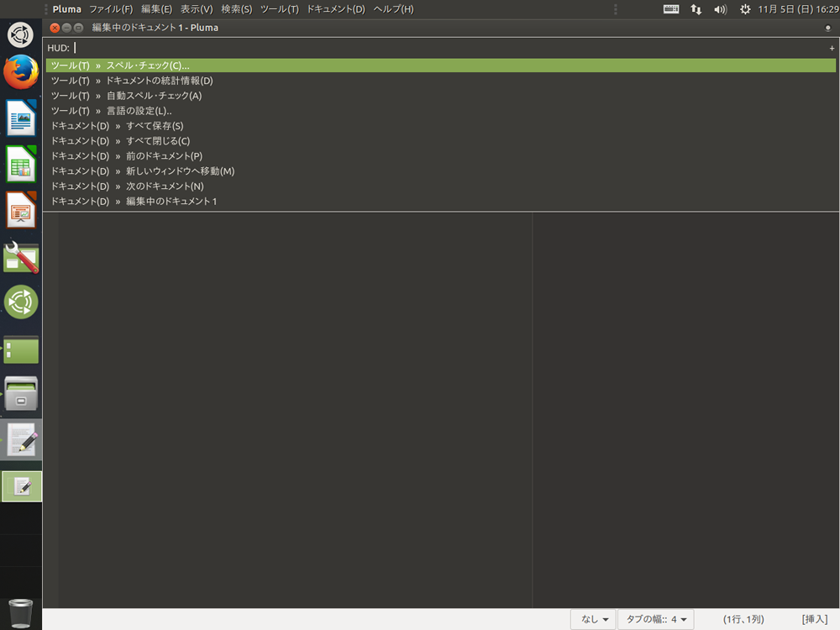Open the ヘルプ(H) menu

(393, 9)
